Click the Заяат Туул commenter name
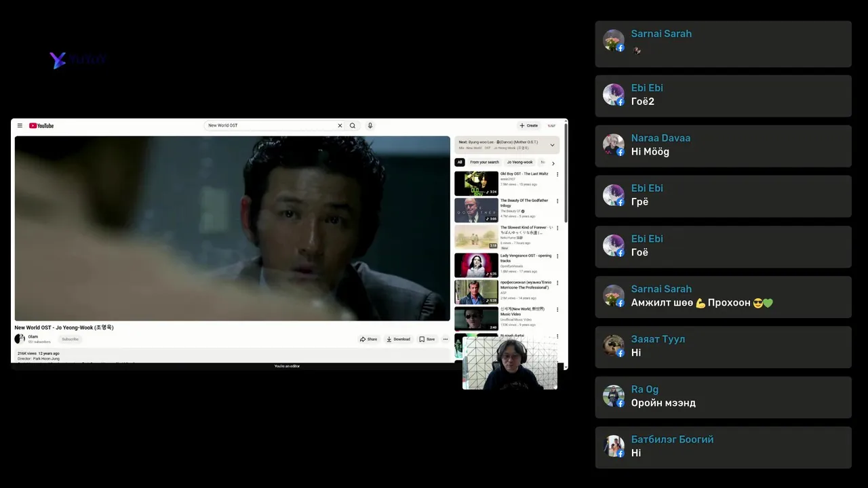 [658, 339]
